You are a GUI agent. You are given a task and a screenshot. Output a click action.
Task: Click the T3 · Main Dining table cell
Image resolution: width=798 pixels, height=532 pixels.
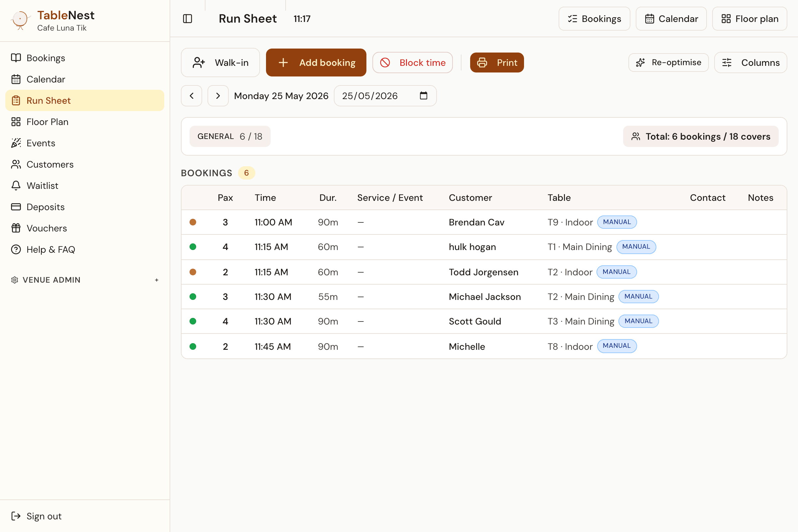[581, 321]
